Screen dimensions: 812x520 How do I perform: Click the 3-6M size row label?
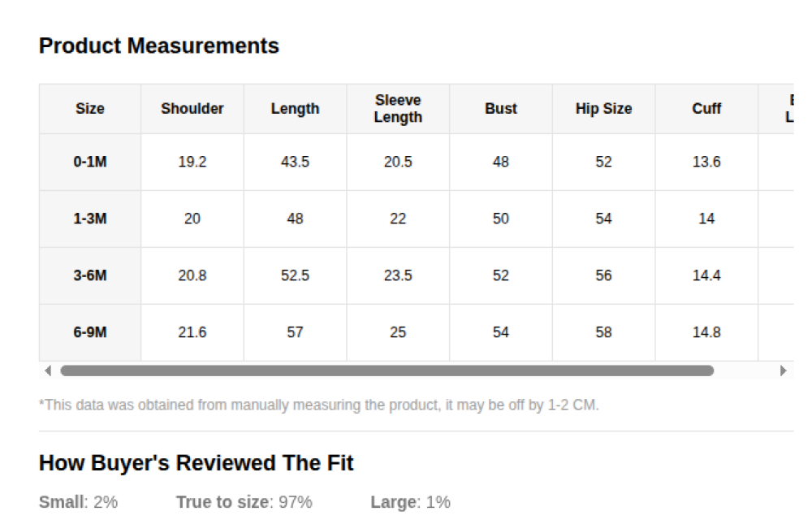coord(90,275)
